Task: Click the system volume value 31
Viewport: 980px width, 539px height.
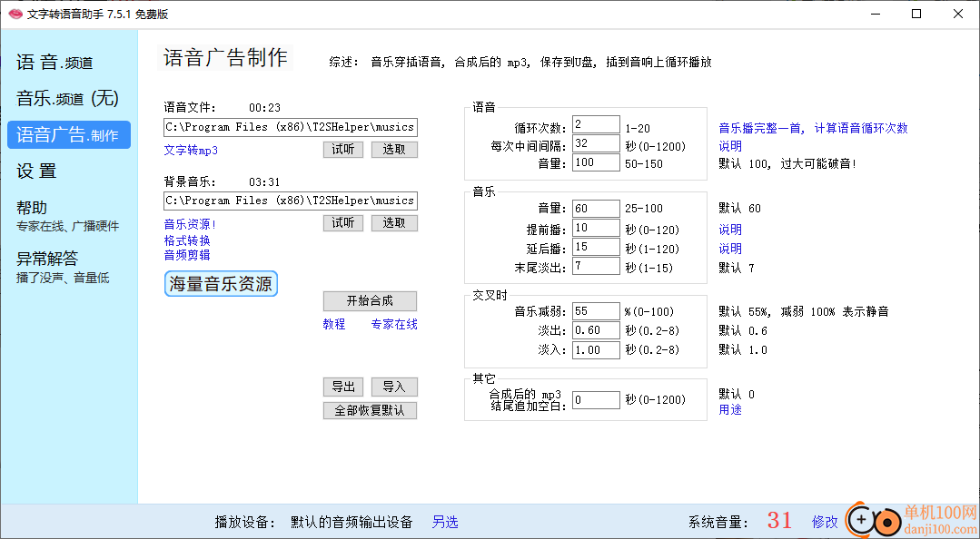Action: pos(779,520)
